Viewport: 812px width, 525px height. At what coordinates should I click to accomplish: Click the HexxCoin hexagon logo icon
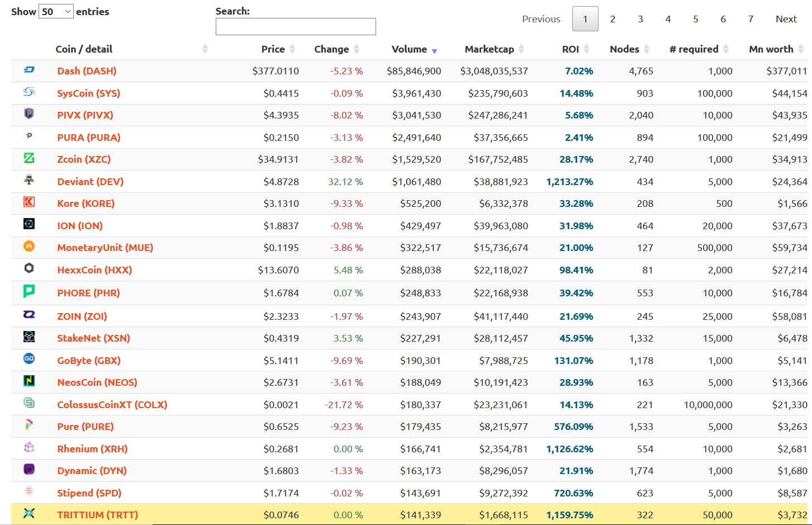[29, 268]
